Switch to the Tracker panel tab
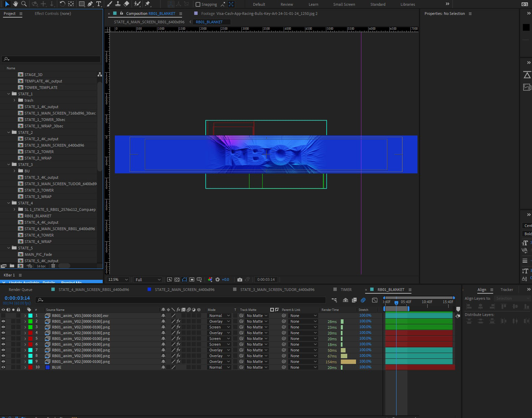The height and width of the screenshot is (418, 532). [507, 290]
